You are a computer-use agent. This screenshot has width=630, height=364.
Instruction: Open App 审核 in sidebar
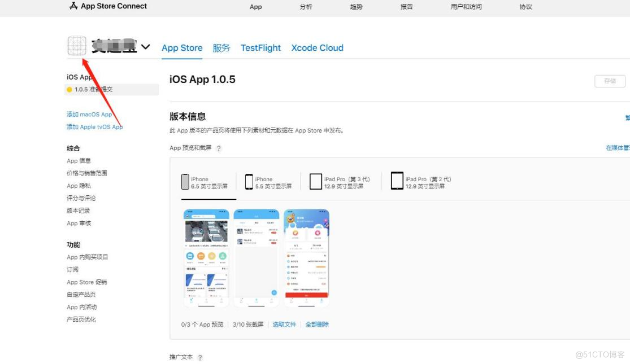coord(79,223)
